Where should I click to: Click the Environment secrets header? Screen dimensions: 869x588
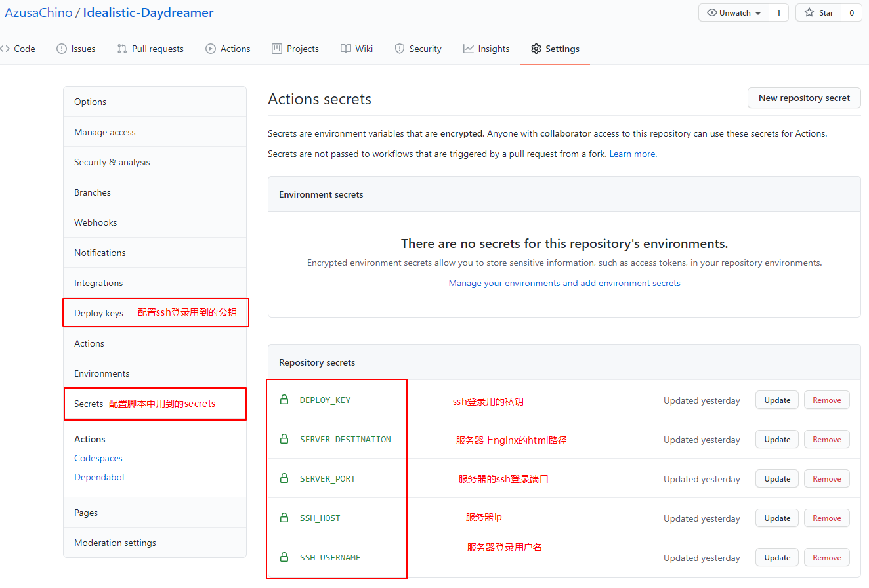click(321, 194)
